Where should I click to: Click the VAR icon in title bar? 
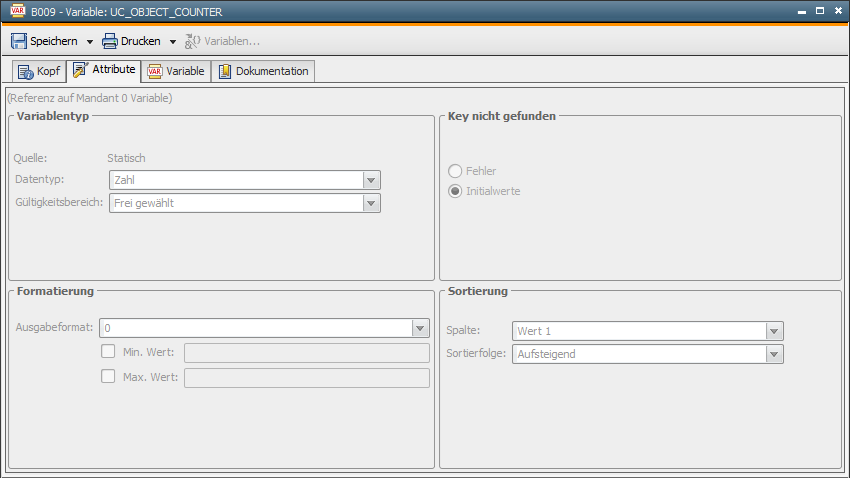17,12
